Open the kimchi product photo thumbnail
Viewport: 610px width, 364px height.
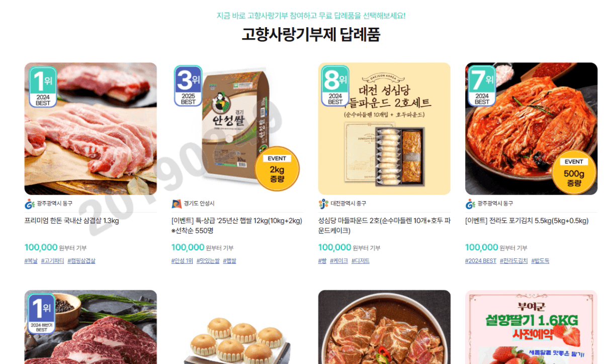(531, 129)
